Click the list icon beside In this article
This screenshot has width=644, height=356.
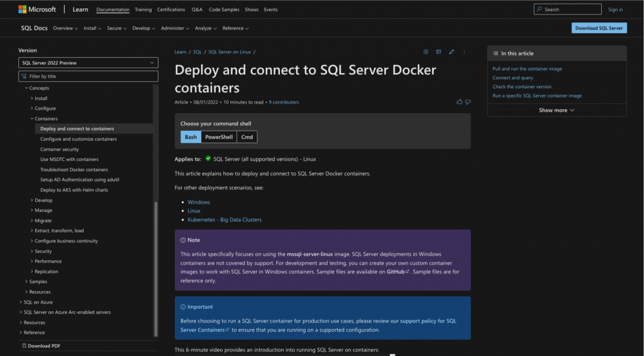point(496,53)
